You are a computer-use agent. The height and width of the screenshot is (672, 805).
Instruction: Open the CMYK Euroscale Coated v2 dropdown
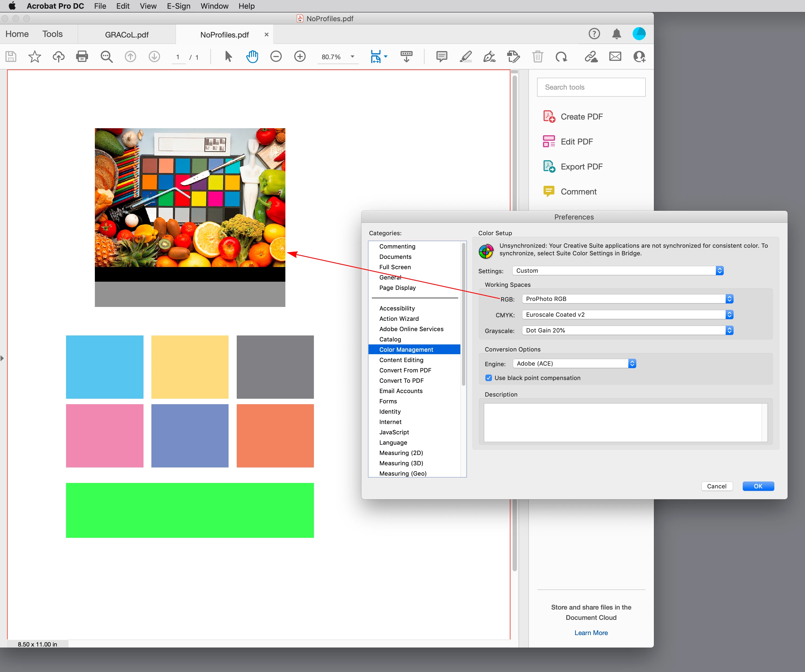point(627,315)
